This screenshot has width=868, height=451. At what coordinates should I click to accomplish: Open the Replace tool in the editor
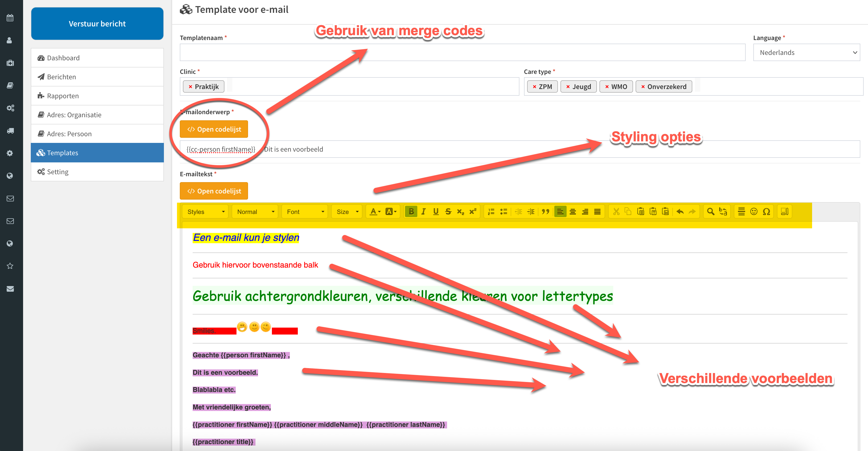(723, 212)
